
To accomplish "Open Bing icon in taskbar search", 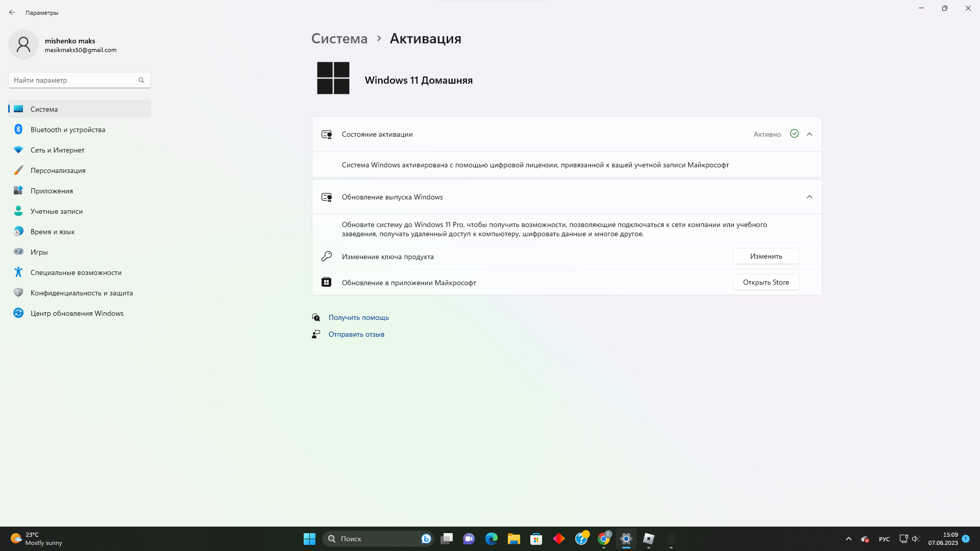I will (426, 539).
